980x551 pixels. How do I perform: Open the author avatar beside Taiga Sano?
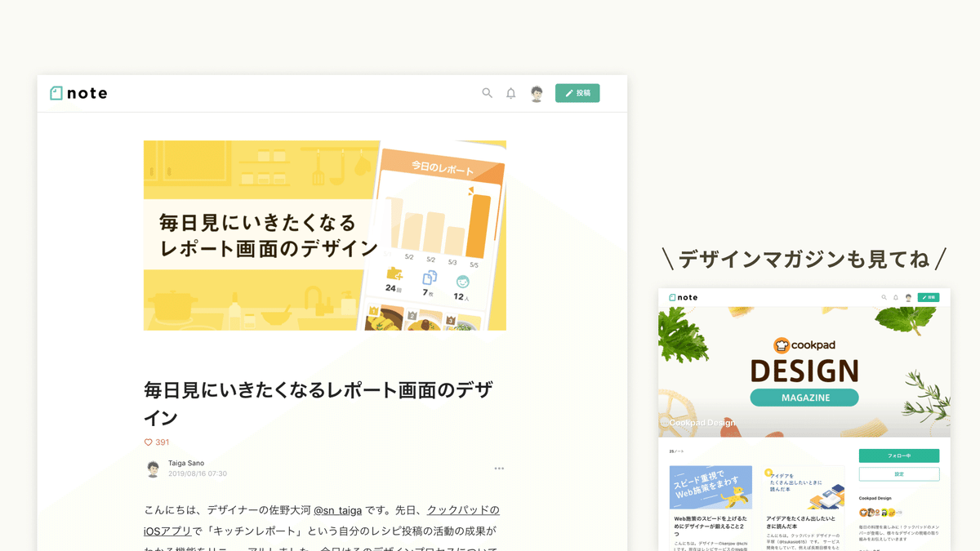pos(153,469)
